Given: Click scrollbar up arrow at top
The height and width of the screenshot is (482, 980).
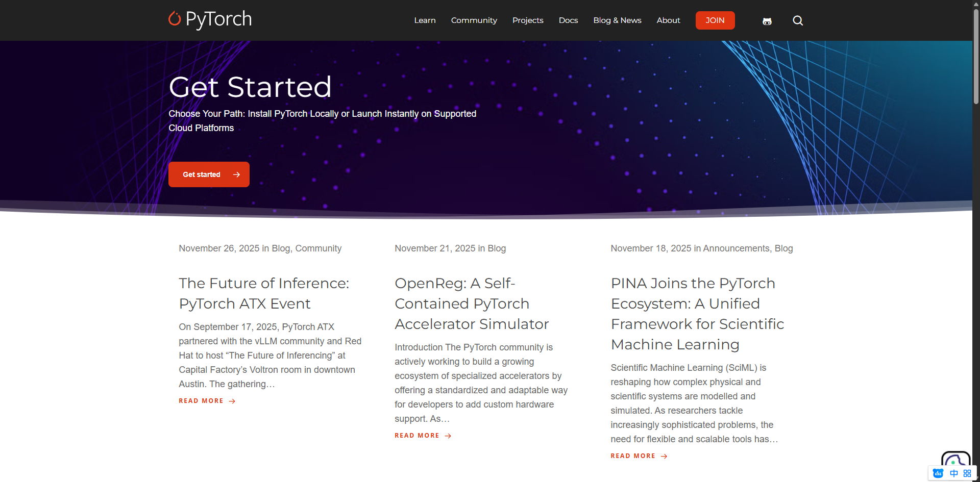Looking at the screenshot, I should pos(976,4).
